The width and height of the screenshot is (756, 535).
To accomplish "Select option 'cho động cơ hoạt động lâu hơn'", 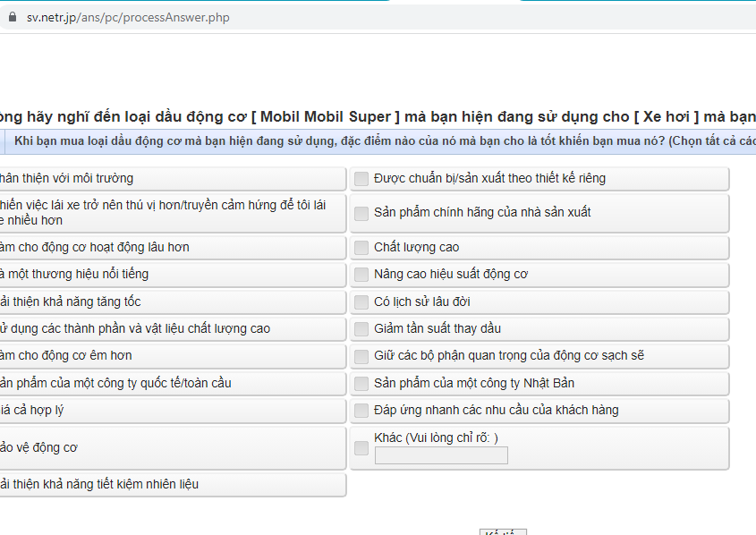I will pos(173,248).
